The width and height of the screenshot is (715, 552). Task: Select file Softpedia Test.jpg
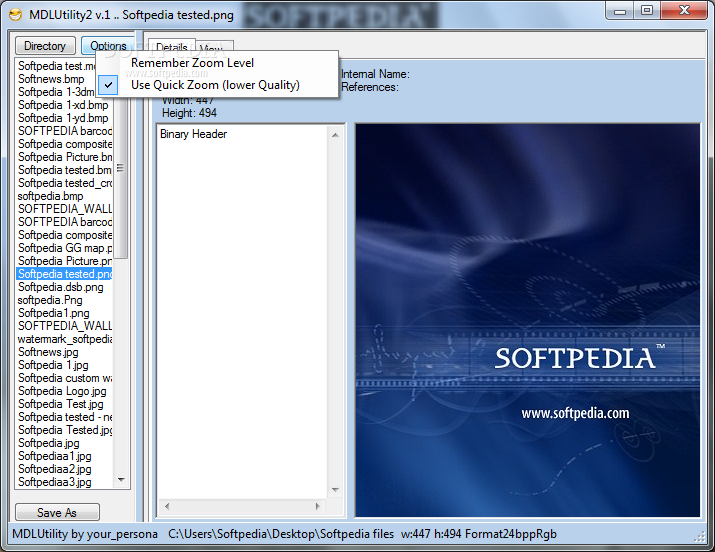point(61,404)
